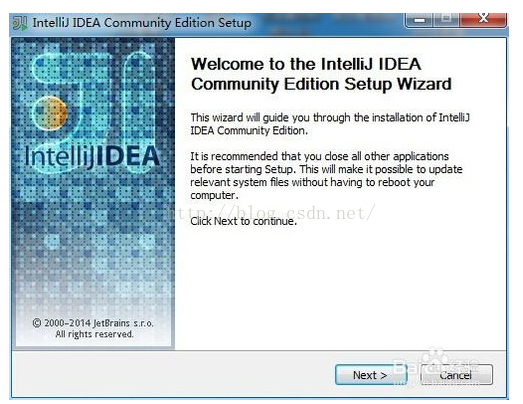Click the greyed-out maximize button
The width and height of the screenshot is (523, 404).
[447, 20]
